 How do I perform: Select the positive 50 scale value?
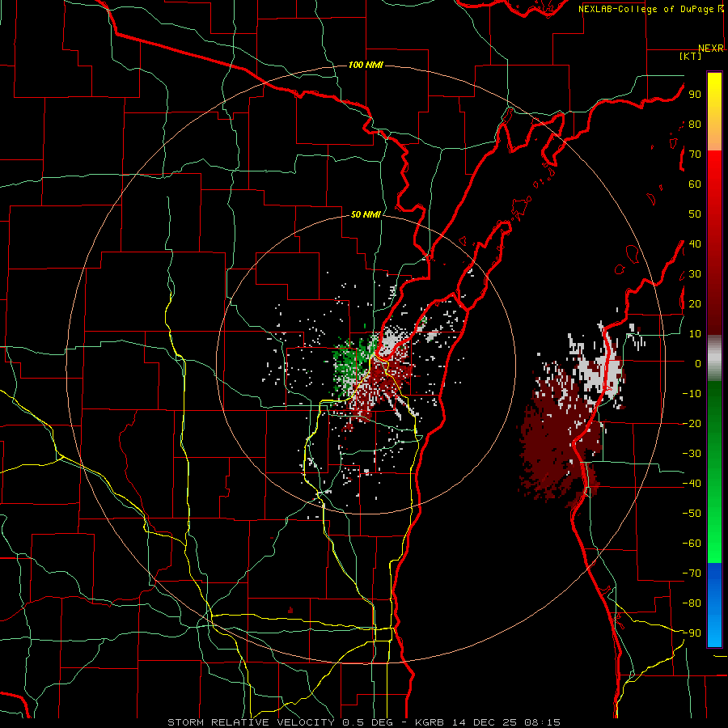695,214
